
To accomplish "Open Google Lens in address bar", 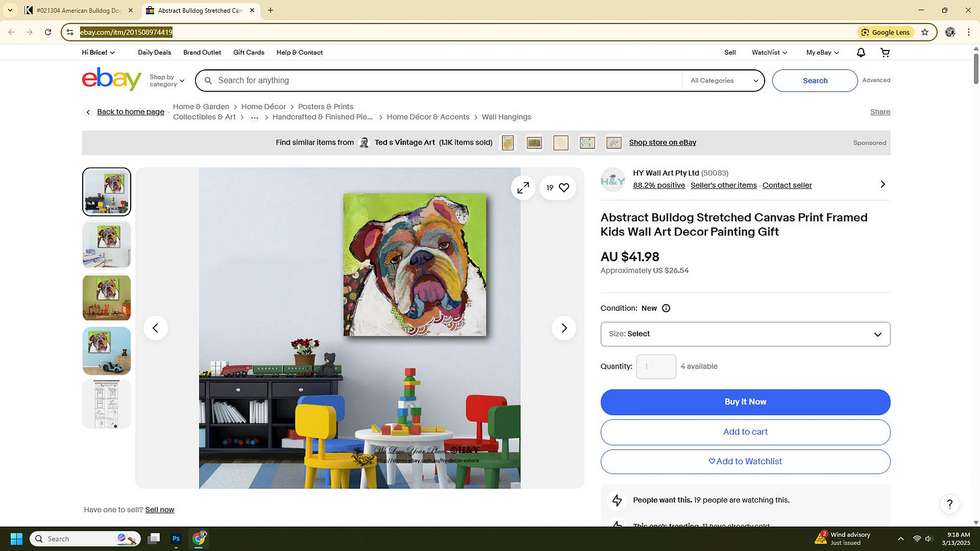I will coord(885,32).
